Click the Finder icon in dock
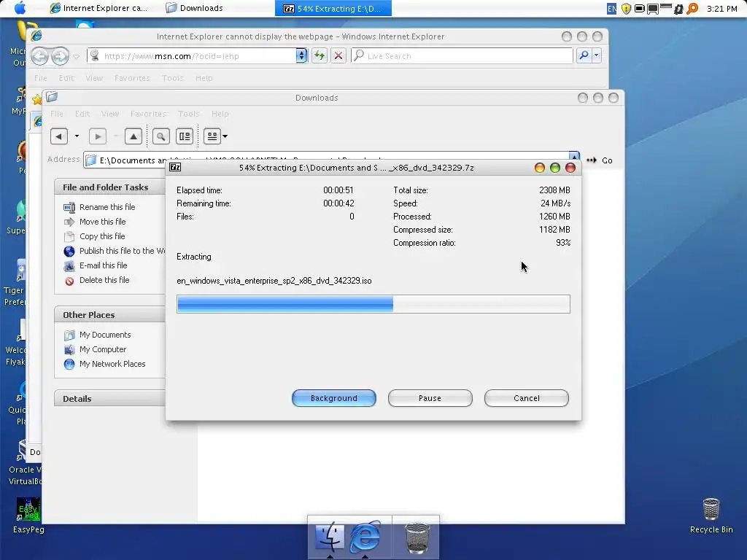The image size is (747, 560). coord(329,536)
